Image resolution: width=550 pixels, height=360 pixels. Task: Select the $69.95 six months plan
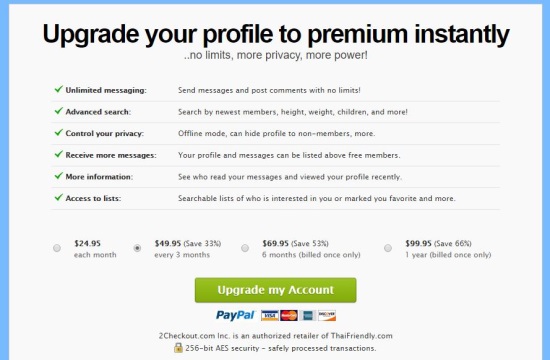(245, 248)
